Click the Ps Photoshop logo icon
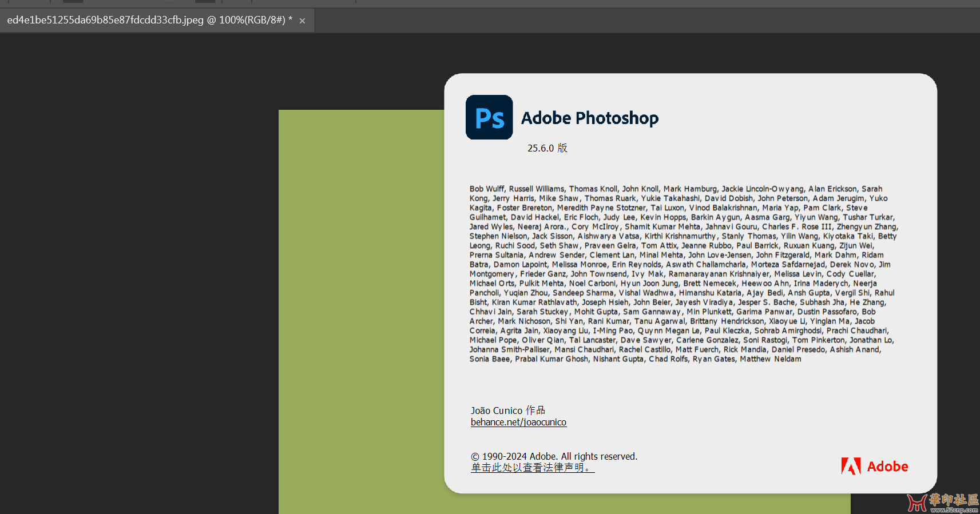The image size is (980, 514). point(489,117)
